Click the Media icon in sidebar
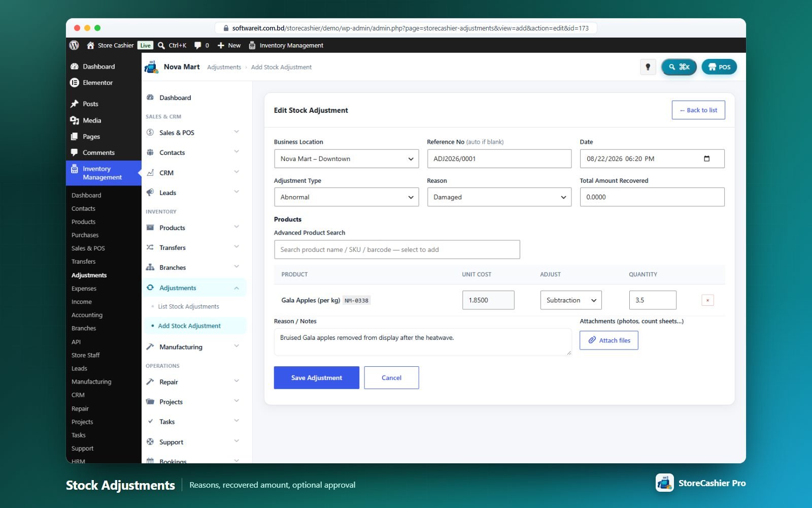The height and width of the screenshot is (508, 812). pyautogui.click(x=75, y=120)
